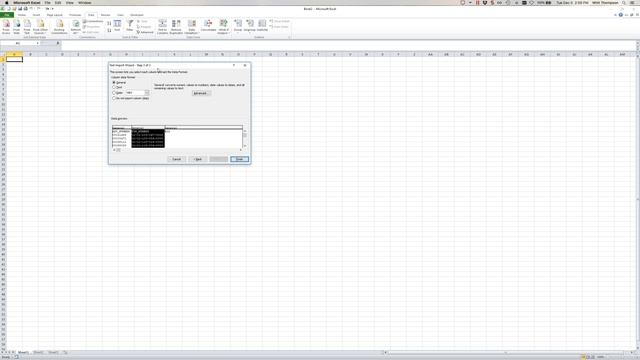Click the Finish button in wizard
640x360 pixels.
click(240, 159)
